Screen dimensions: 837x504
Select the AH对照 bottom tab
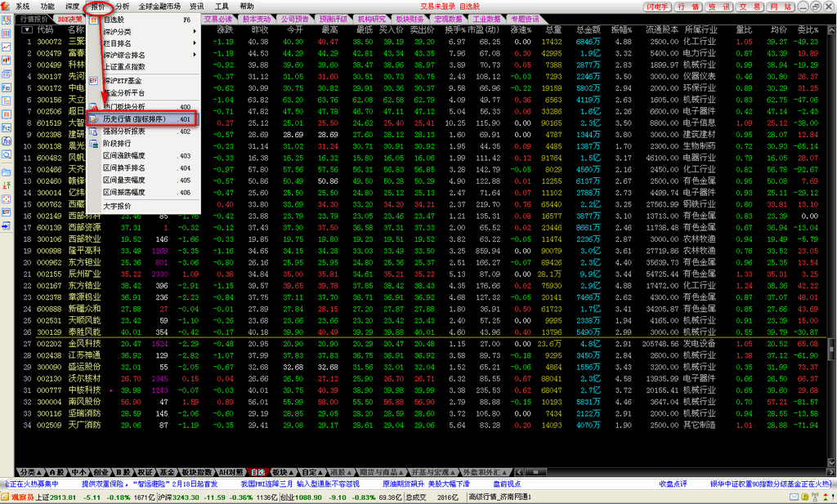(x=231, y=472)
